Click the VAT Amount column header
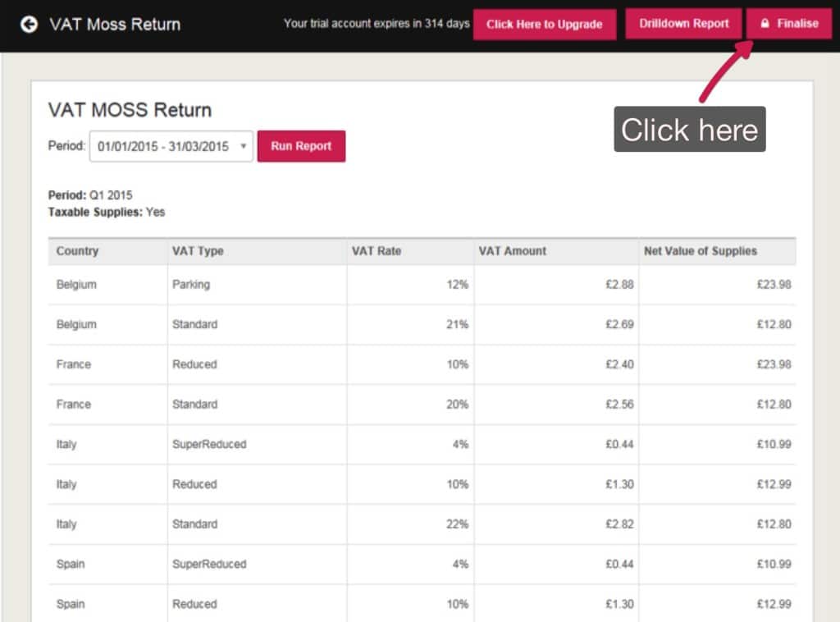 512,251
